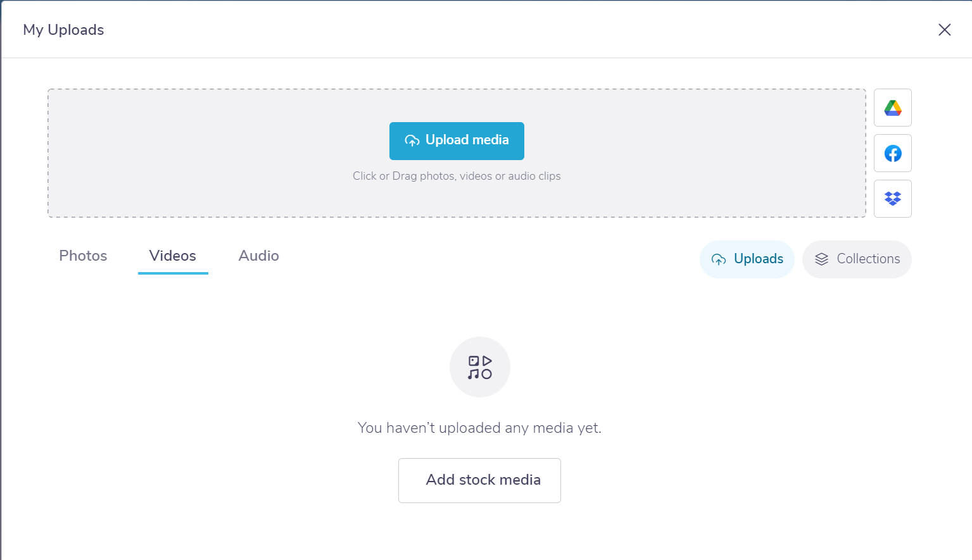Import files from Dropbox
This screenshot has height=560, width=972.
tap(892, 198)
